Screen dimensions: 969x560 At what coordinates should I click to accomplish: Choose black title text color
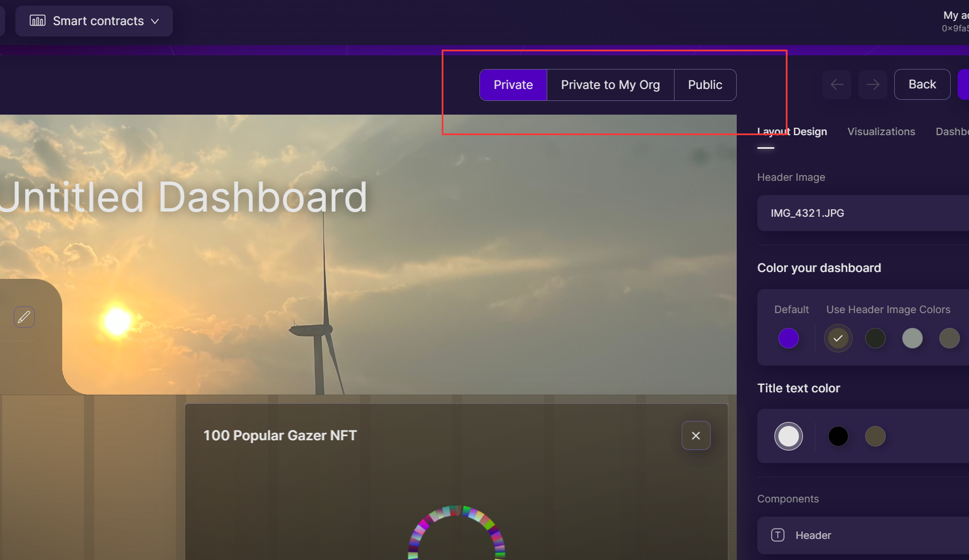[x=838, y=436]
